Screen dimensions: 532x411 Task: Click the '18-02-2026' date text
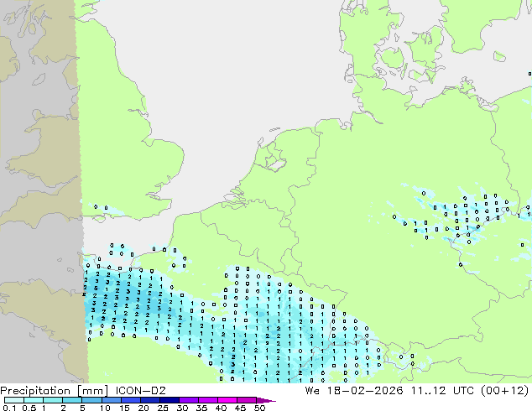coord(365,390)
